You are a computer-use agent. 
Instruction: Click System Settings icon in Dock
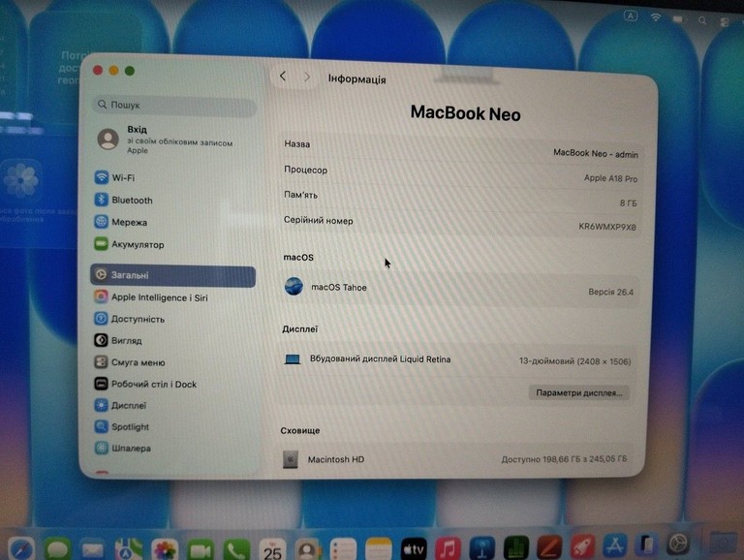coord(678,544)
